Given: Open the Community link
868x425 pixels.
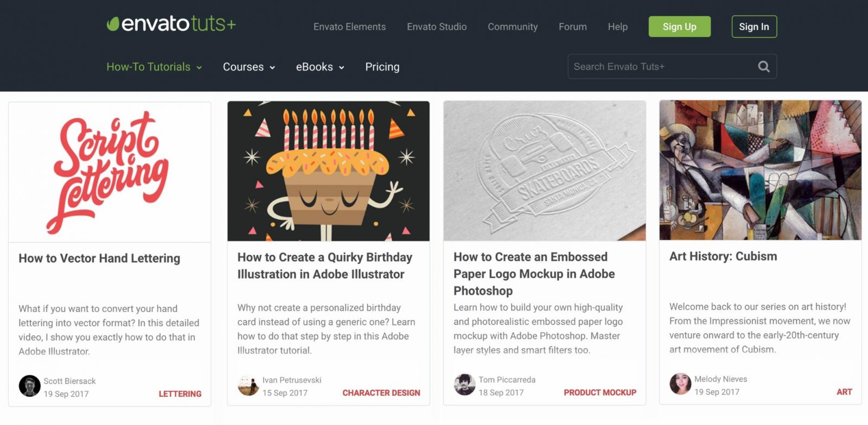Looking at the screenshot, I should (x=513, y=27).
